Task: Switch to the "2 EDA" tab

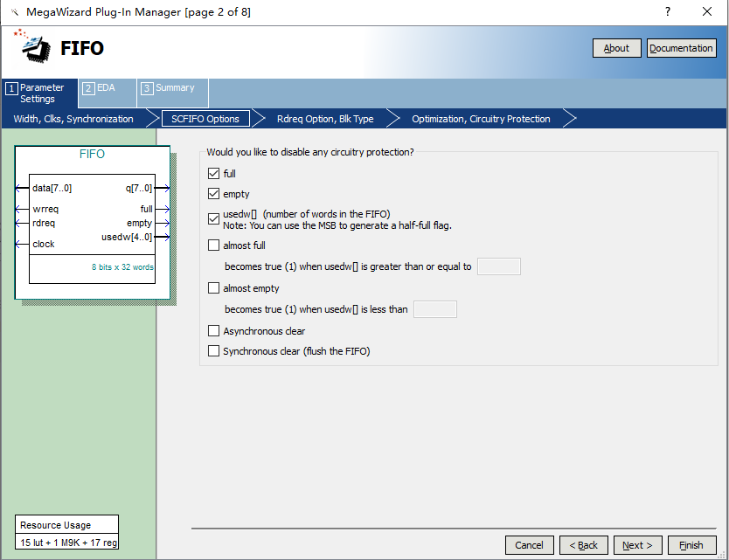Action: (106, 92)
